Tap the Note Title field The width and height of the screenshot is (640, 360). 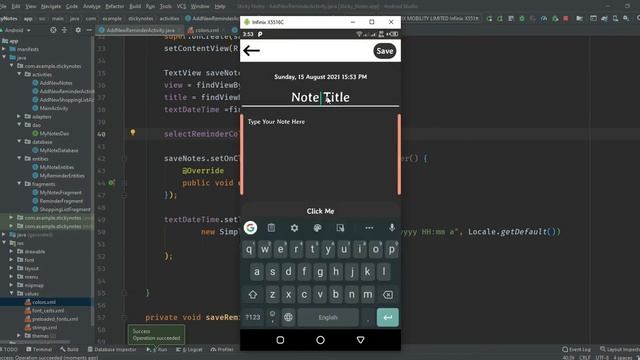(320, 97)
